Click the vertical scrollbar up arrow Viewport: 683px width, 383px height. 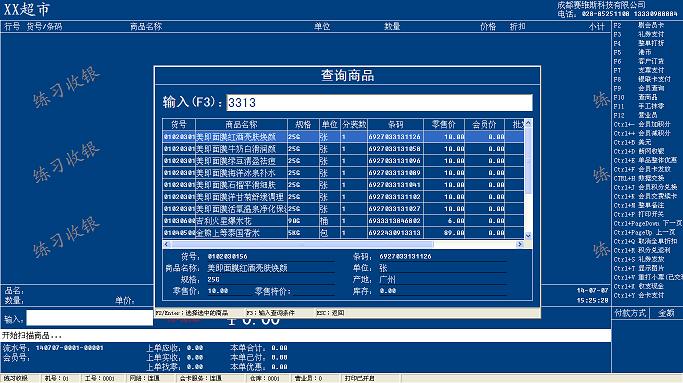tap(528, 123)
